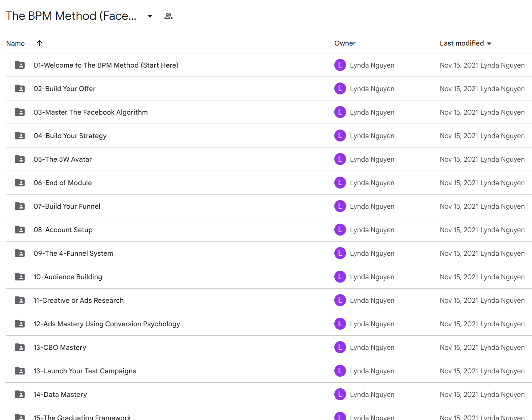Click folder icon for 11-Creative or Ads Research
This screenshot has width=532, height=420.
20,300
